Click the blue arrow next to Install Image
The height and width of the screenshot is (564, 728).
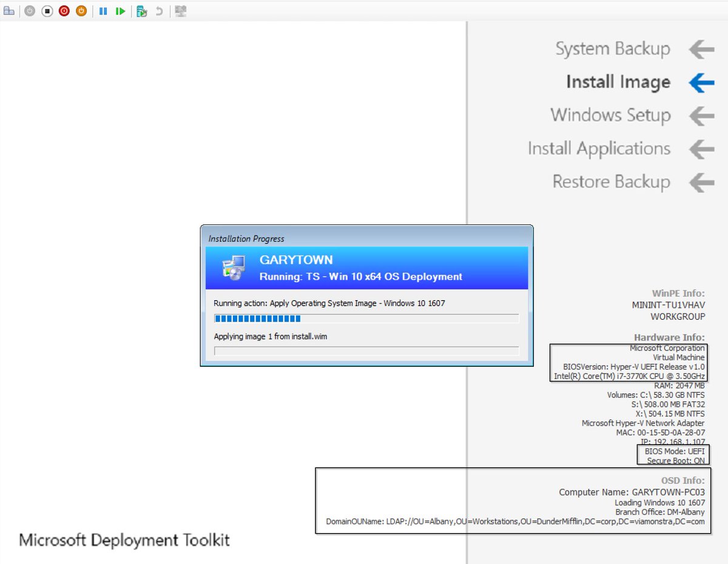coord(702,82)
